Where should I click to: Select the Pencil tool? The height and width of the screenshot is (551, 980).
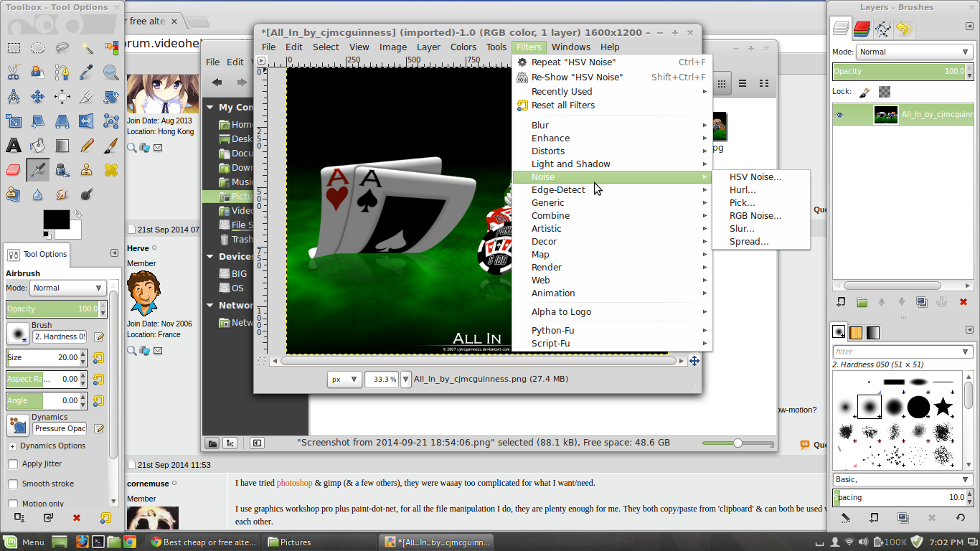87,146
